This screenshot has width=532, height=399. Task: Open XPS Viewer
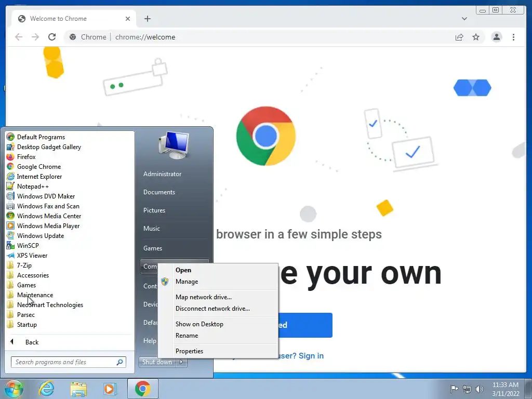[27, 256]
